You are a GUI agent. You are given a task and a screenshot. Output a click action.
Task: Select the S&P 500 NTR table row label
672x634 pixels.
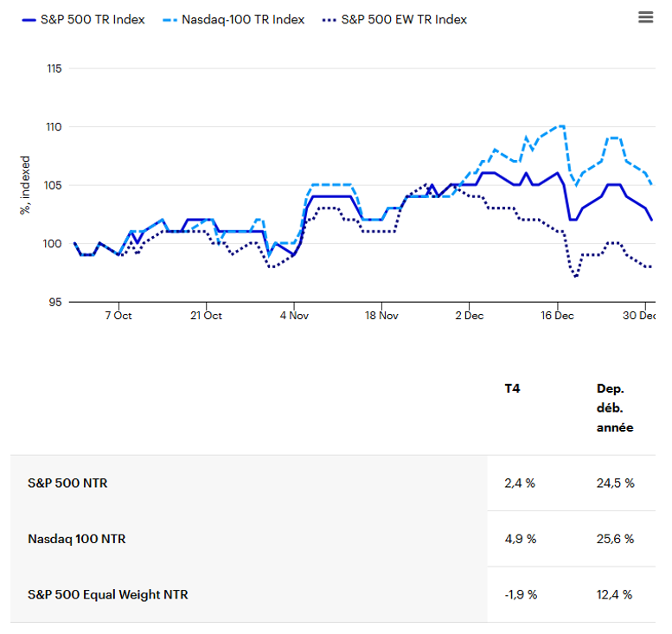[x=67, y=484]
